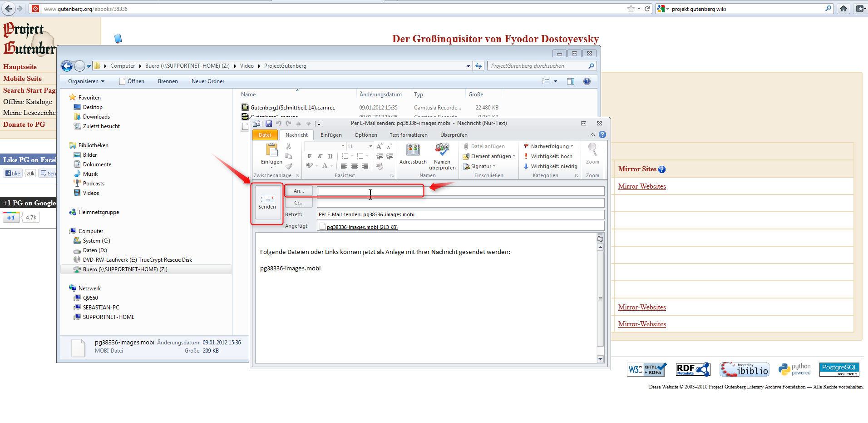Open the Explorer view options dropdown arrow
Screen dimensions: 868x423
tap(555, 81)
